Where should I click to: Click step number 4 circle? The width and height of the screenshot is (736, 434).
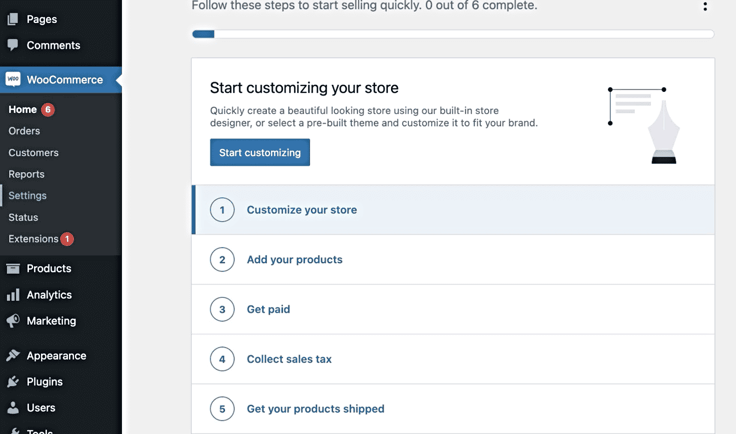pyautogui.click(x=222, y=359)
